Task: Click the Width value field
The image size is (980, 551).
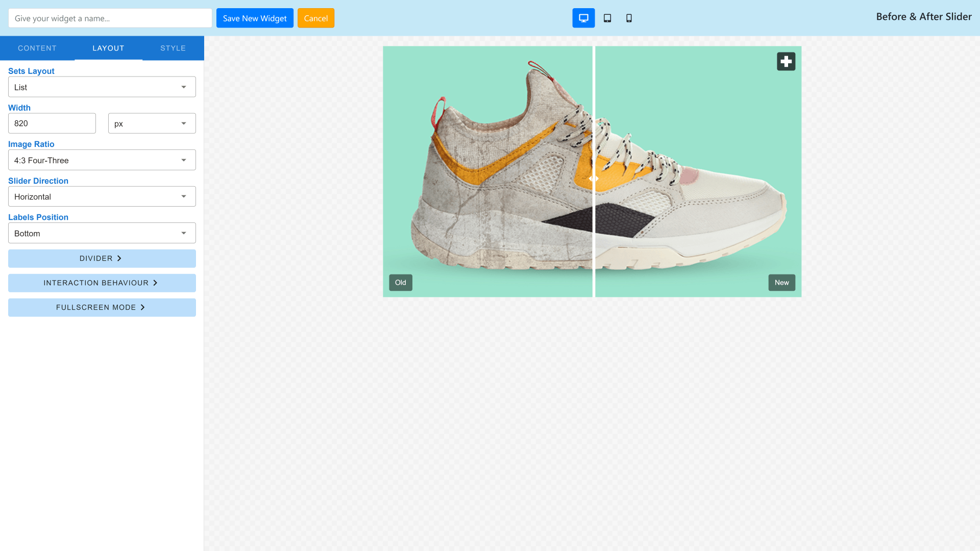Action: click(x=52, y=123)
